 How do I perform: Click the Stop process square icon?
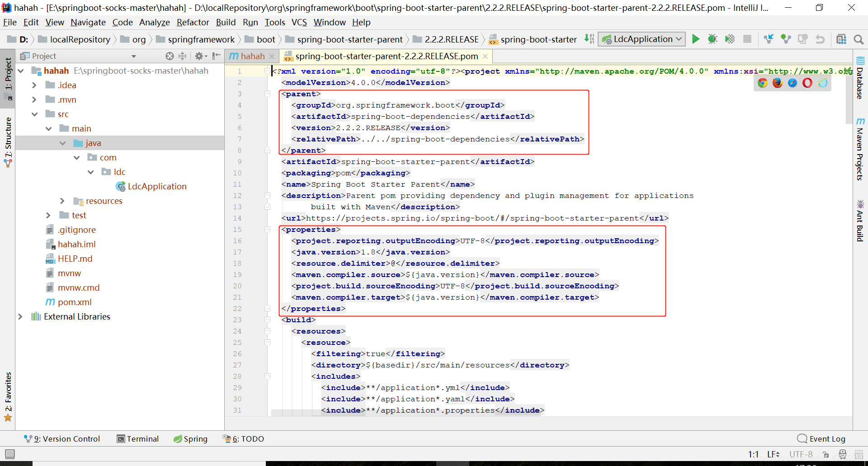(x=747, y=39)
